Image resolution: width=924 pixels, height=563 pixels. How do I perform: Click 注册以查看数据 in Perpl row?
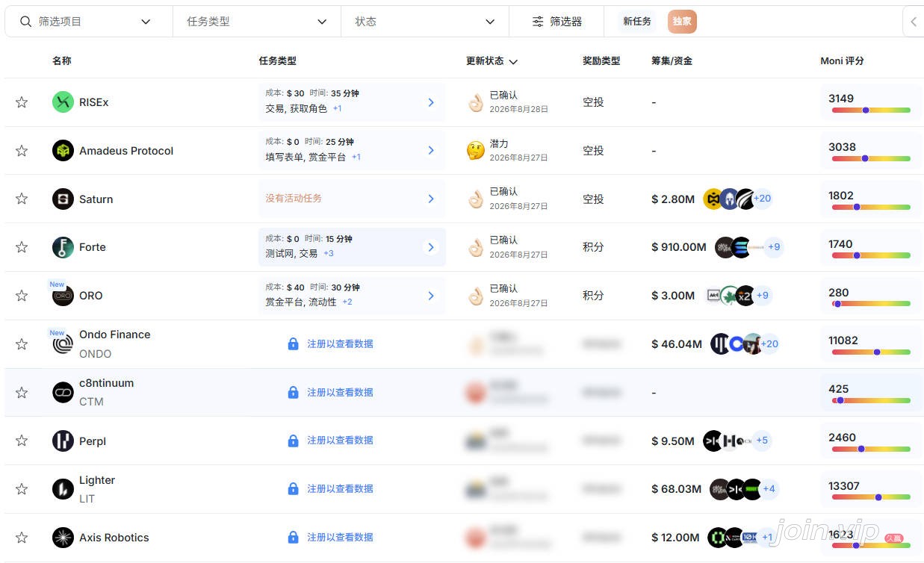340,441
